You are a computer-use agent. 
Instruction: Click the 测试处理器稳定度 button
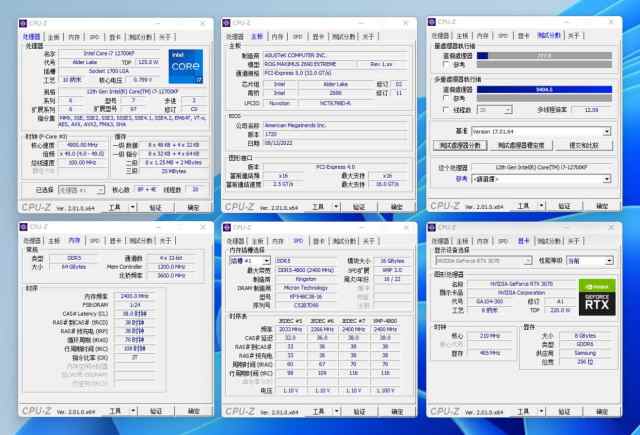tap(521, 145)
